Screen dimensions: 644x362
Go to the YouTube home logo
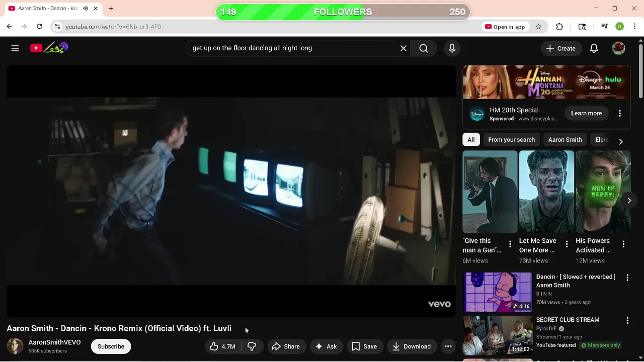coord(49,48)
